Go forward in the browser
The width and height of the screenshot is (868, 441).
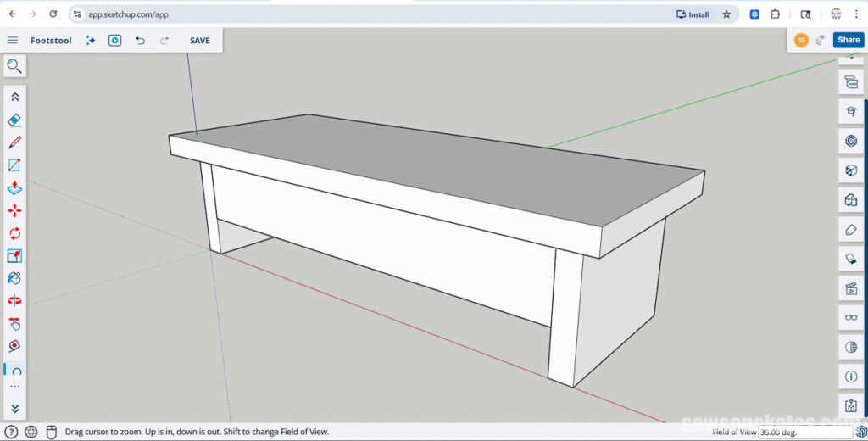click(x=33, y=14)
